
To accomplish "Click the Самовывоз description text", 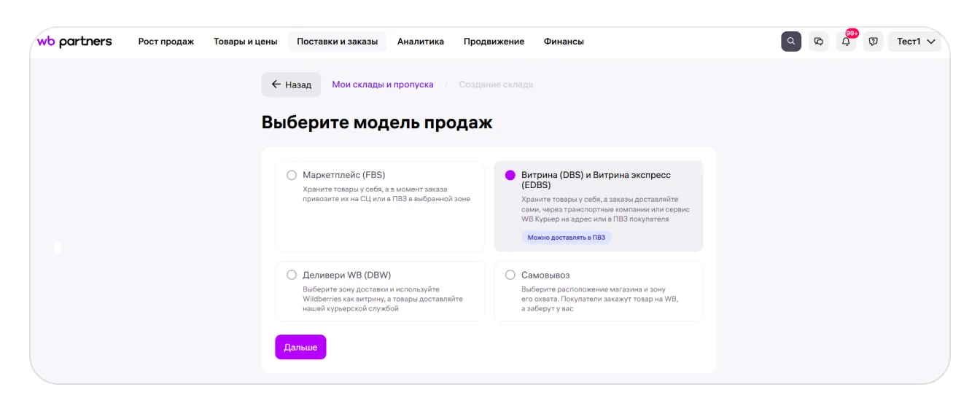I will (x=599, y=299).
